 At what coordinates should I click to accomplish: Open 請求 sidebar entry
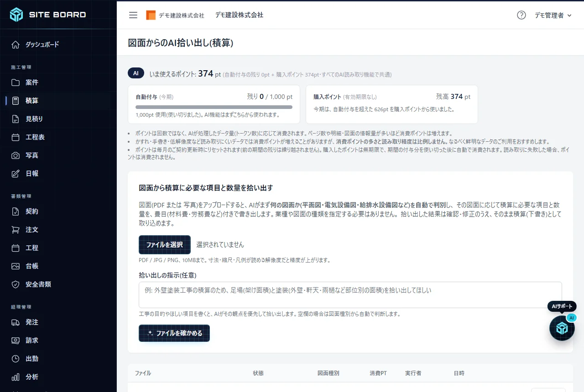click(58, 340)
